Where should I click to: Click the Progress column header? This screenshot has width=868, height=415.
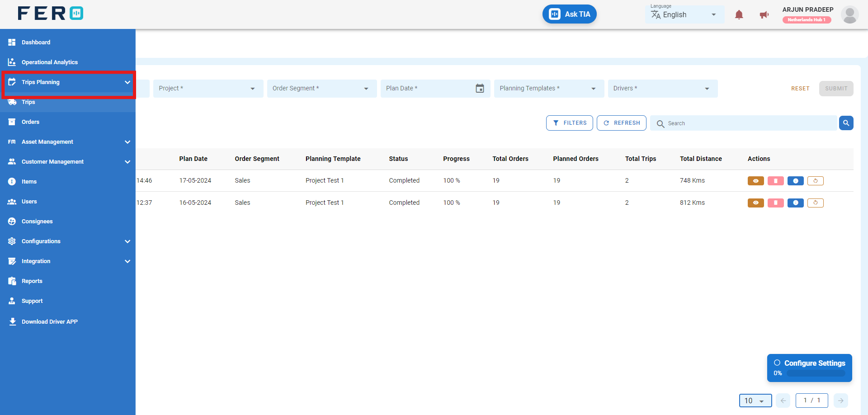tap(456, 159)
